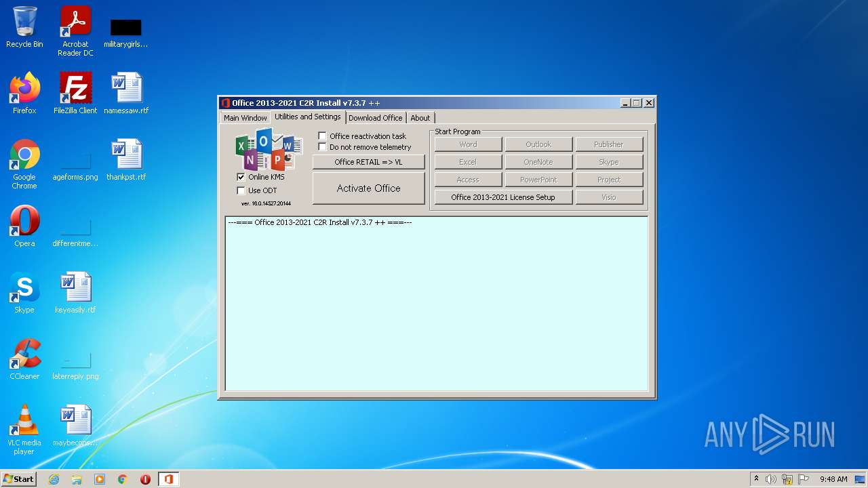Screen dimensions: 868x488
Task: Check Do not remove telemetry
Action: point(323,146)
